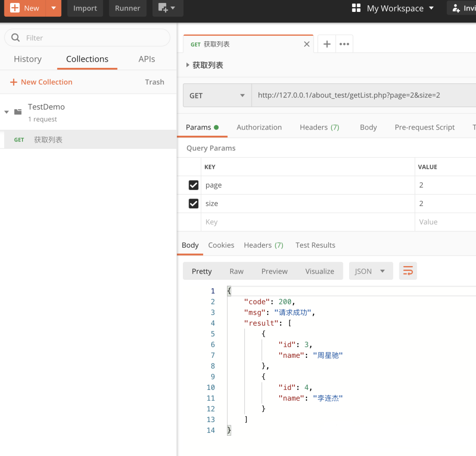Click the request URL input field

point(364,95)
